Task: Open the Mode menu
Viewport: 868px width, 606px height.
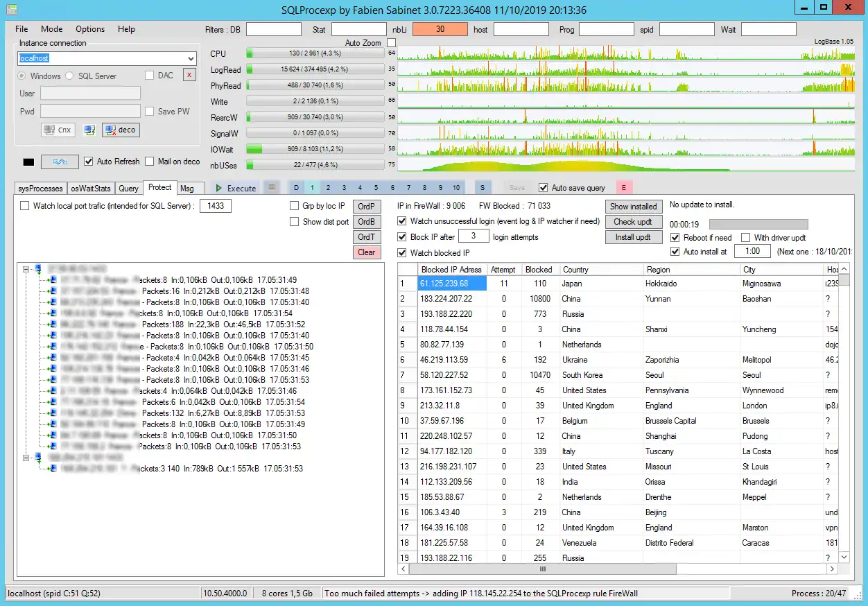Action: click(51, 29)
